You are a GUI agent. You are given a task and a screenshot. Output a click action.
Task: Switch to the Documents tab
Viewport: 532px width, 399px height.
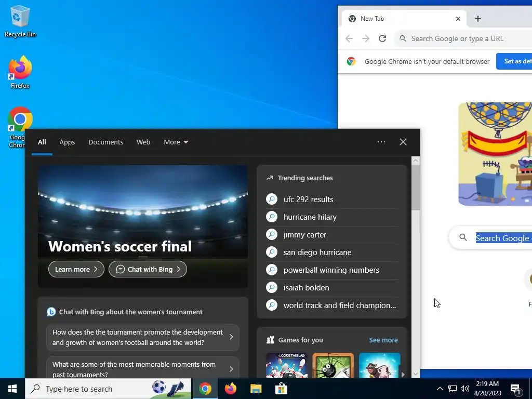pos(105,142)
